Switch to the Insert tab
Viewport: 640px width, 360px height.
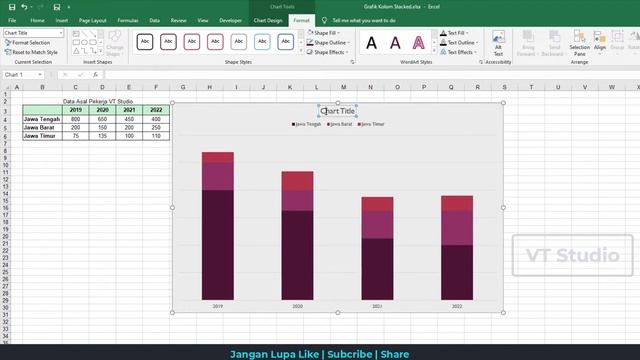[x=62, y=20]
